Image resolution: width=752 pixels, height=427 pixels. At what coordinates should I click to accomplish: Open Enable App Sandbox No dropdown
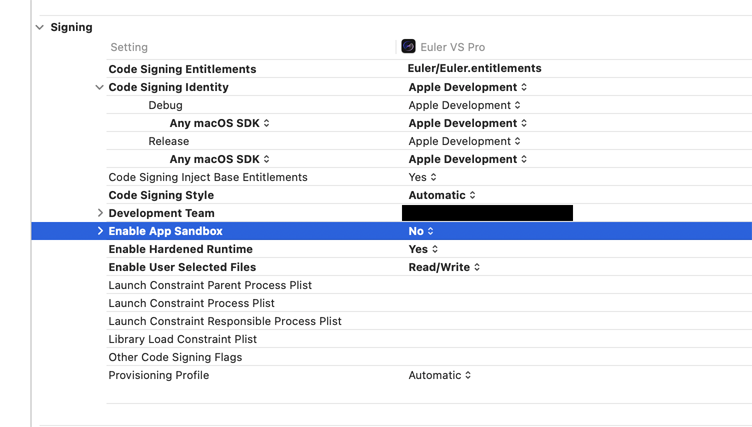point(421,231)
